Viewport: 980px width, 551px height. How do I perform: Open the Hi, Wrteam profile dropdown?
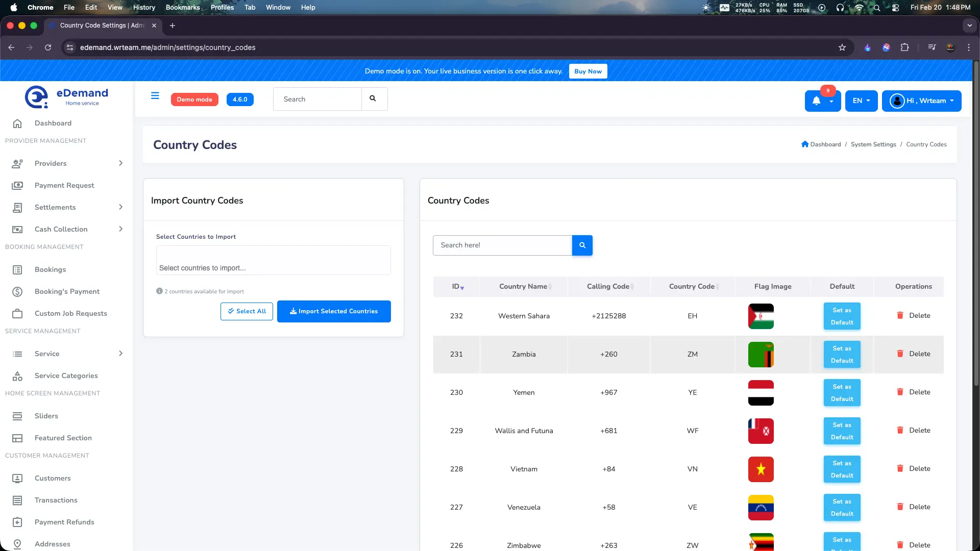coord(921,101)
